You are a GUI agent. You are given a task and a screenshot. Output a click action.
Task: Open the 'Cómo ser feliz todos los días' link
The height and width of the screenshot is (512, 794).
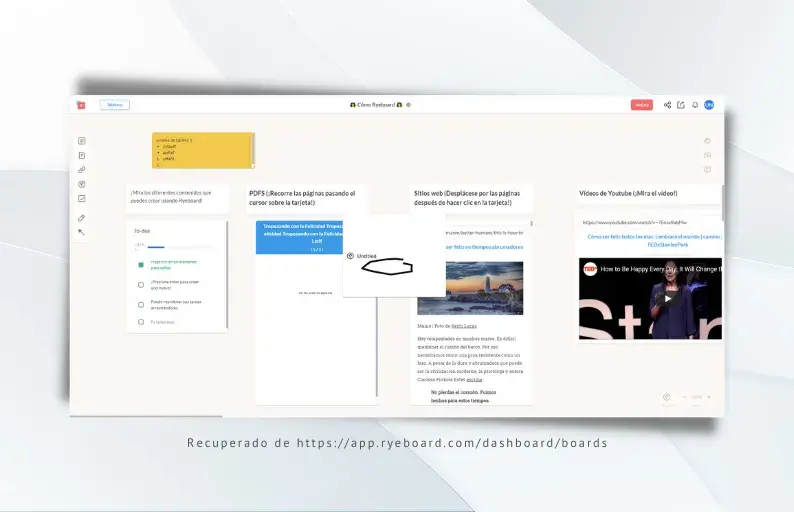coord(652,237)
